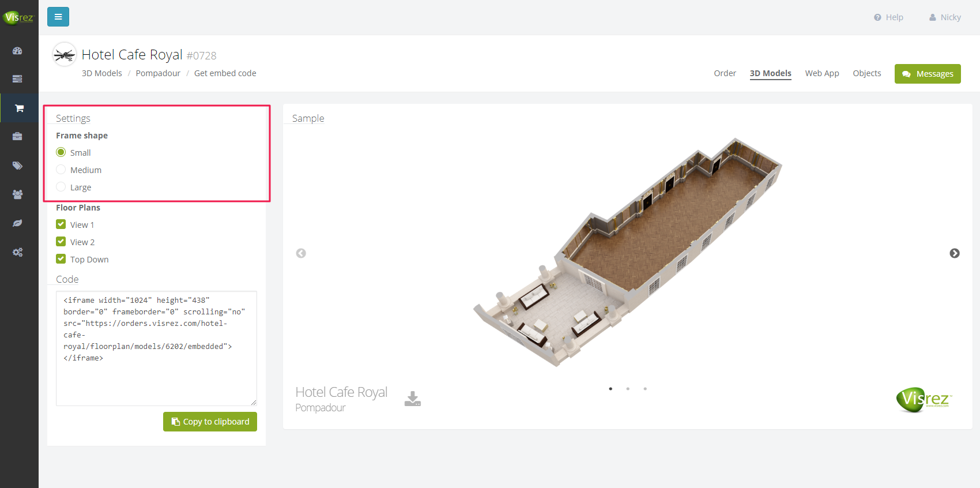Viewport: 980px width, 488px height.
Task: Click the 3D floorplan model image
Action: point(628,252)
